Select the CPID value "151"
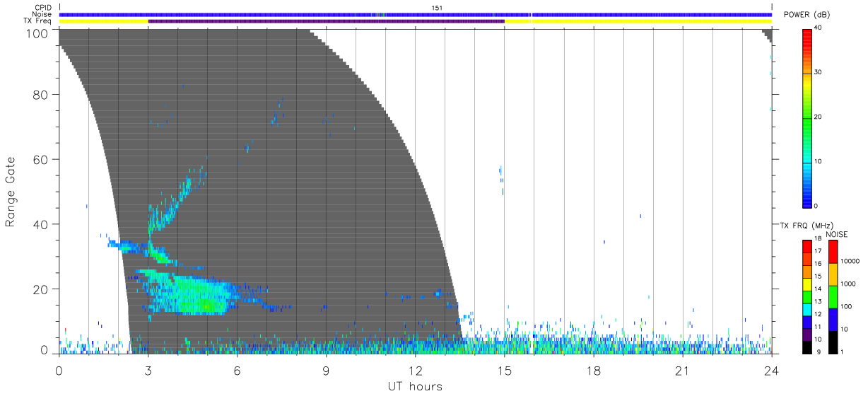 pos(437,8)
